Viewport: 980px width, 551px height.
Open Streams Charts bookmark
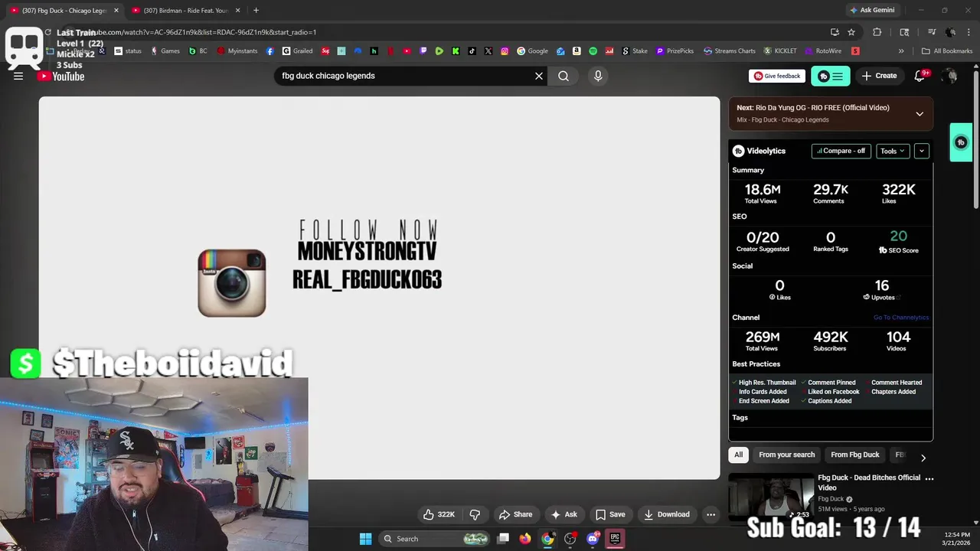(x=730, y=51)
